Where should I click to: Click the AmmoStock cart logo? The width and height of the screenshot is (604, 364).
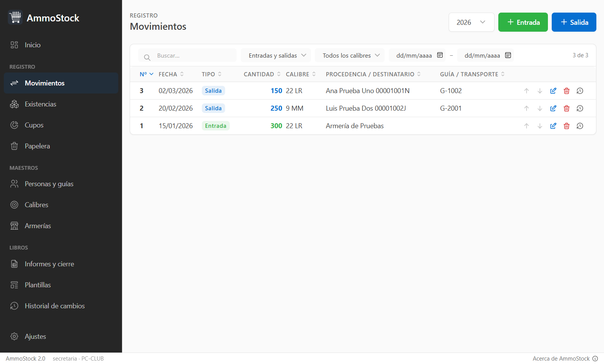(15, 17)
